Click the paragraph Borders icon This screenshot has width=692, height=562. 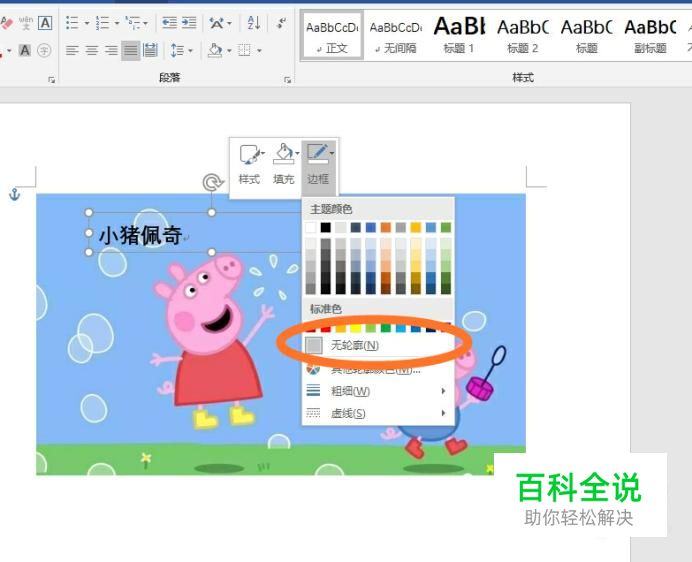[244, 50]
